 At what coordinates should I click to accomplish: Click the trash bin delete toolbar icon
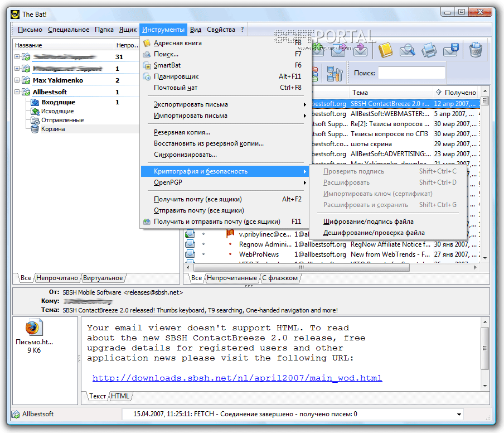476,50
